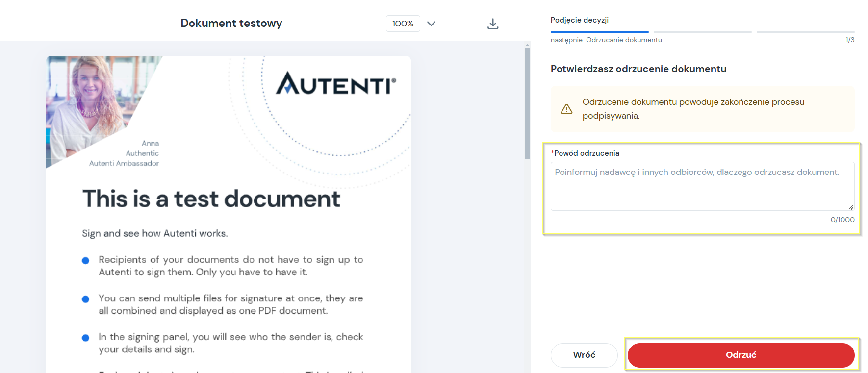Go back with the Wróć button
Viewport: 868px width, 373px height.
(584, 355)
